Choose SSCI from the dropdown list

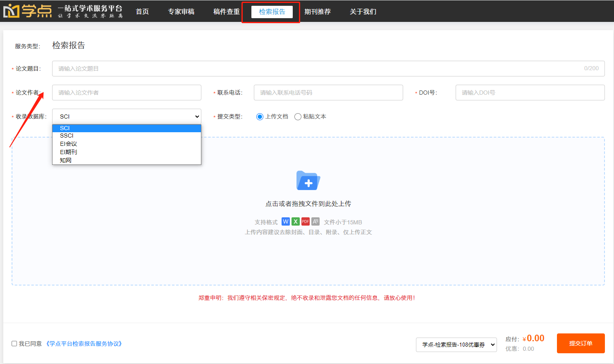127,136
